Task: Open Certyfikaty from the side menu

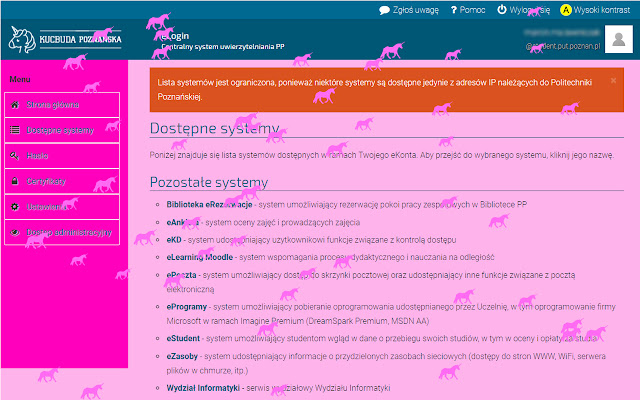Action: (62, 181)
